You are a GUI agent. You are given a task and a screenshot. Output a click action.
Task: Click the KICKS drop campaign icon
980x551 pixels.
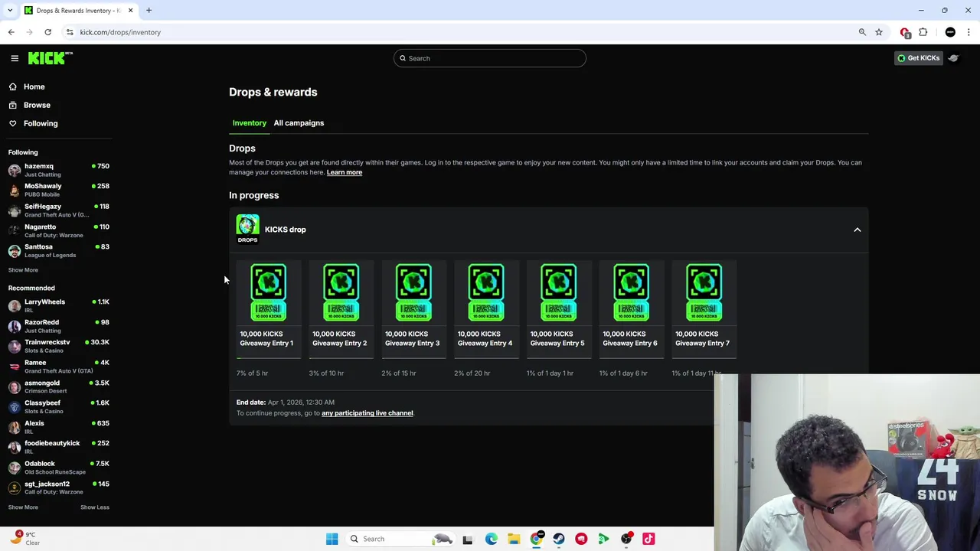pos(247,228)
